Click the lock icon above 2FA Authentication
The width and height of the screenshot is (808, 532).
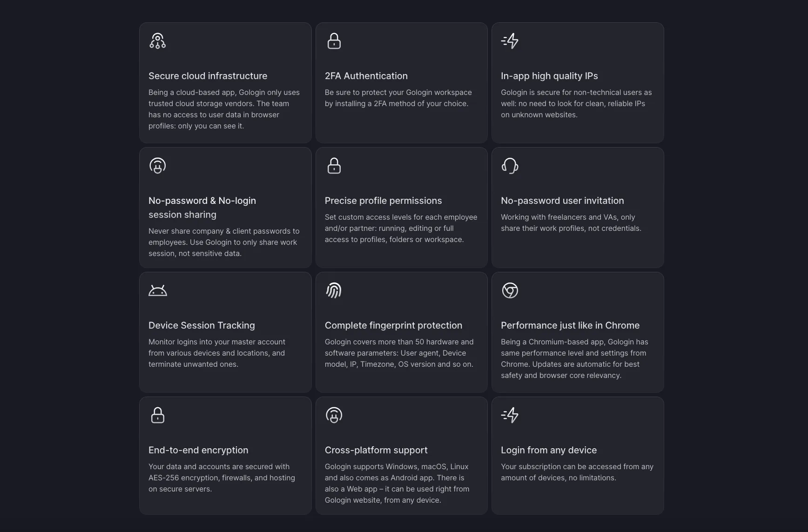point(334,41)
